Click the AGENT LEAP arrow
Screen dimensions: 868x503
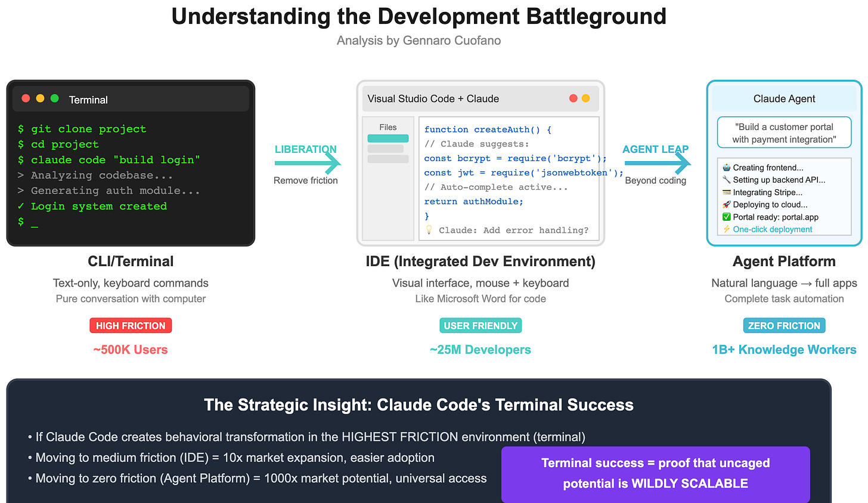tap(658, 162)
